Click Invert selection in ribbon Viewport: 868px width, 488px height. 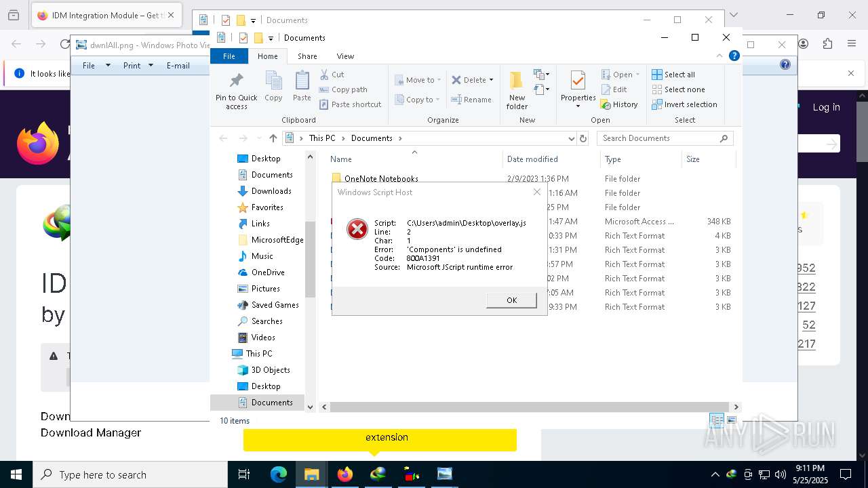pos(684,104)
